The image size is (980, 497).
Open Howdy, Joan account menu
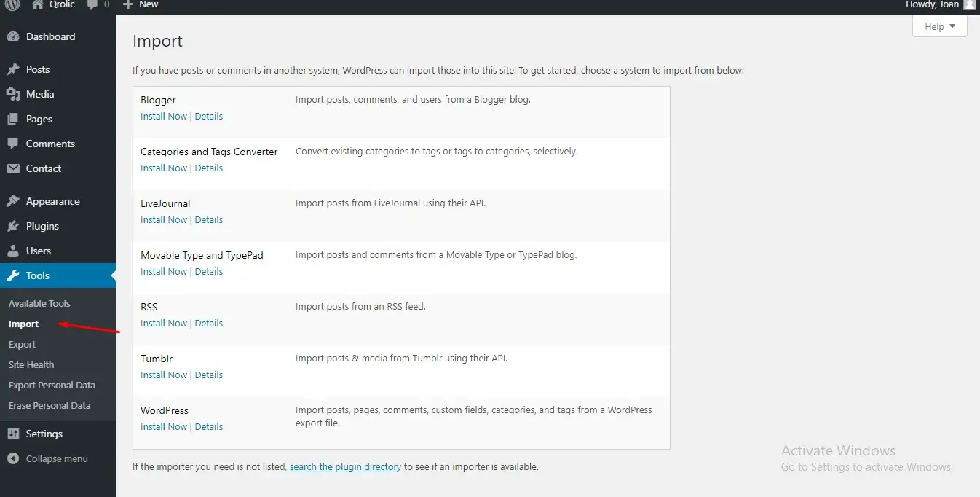pyautogui.click(x=932, y=4)
